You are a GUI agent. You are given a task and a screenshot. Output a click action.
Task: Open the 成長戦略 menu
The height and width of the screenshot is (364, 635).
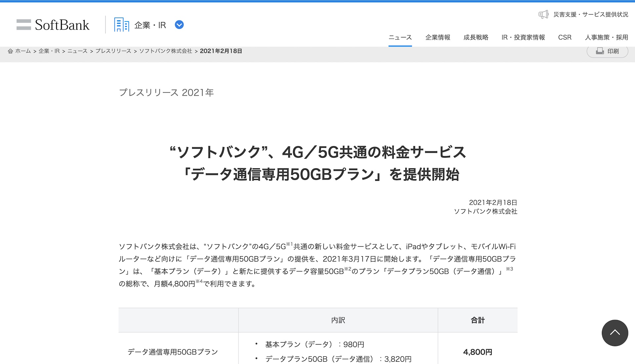pos(476,37)
